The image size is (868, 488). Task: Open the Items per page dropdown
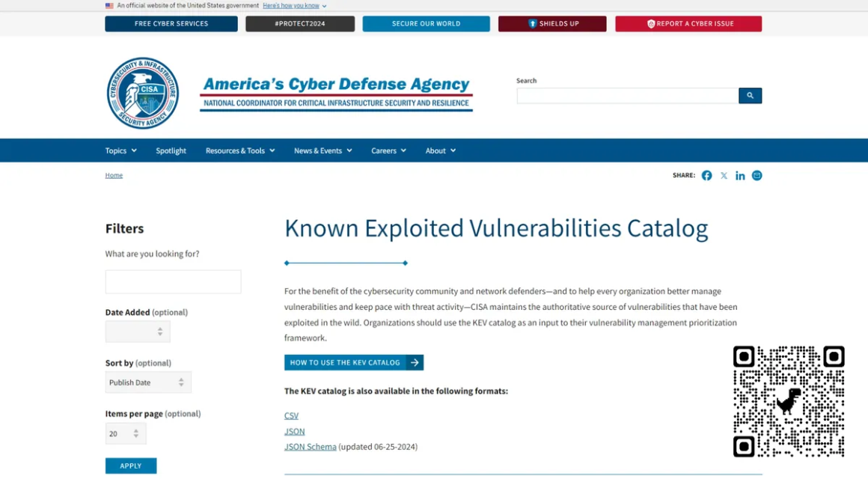[x=126, y=433]
